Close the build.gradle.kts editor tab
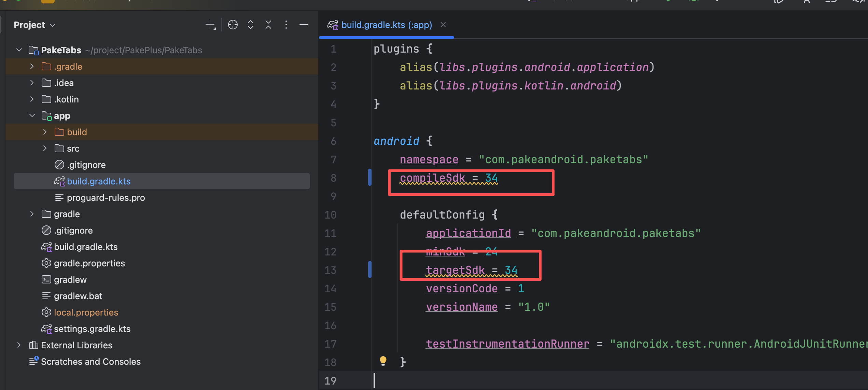868x390 pixels. (443, 24)
